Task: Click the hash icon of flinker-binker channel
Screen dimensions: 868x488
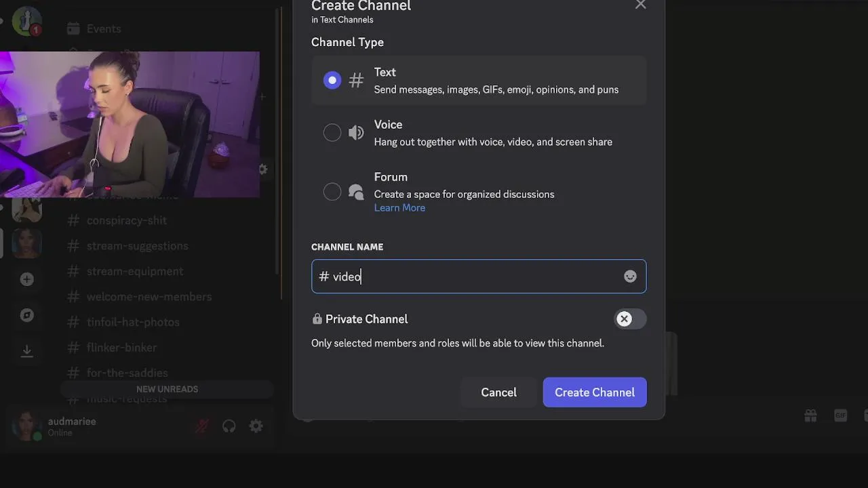Action: [x=73, y=348]
